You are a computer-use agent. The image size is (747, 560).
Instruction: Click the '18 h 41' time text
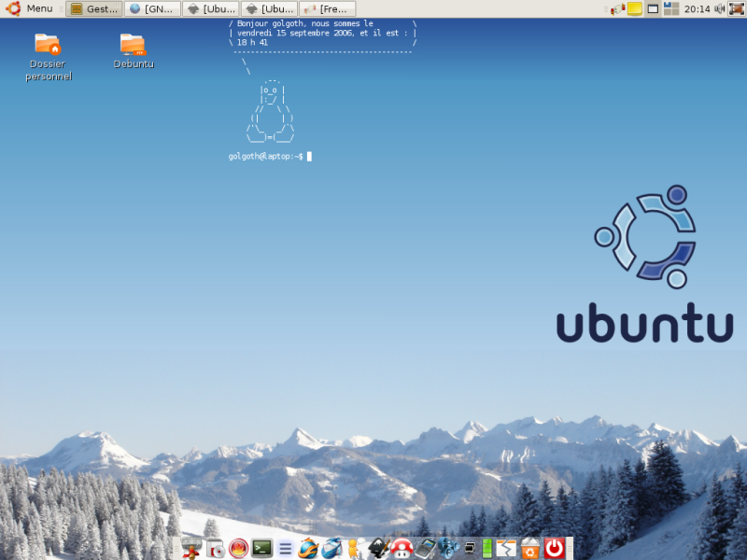(x=252, y=42)
